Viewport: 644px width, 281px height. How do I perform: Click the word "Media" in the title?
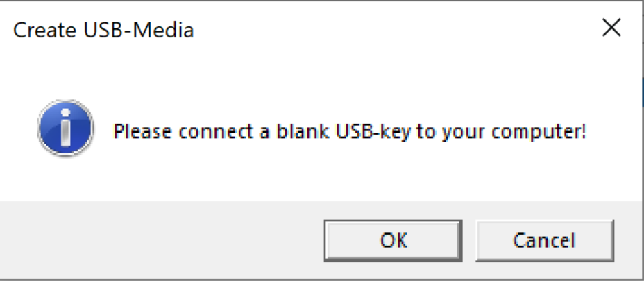(166, 31)
